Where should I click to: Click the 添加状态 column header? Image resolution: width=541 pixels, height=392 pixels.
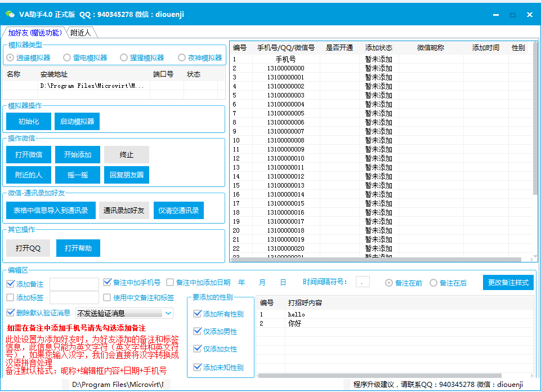click(379, 48)
